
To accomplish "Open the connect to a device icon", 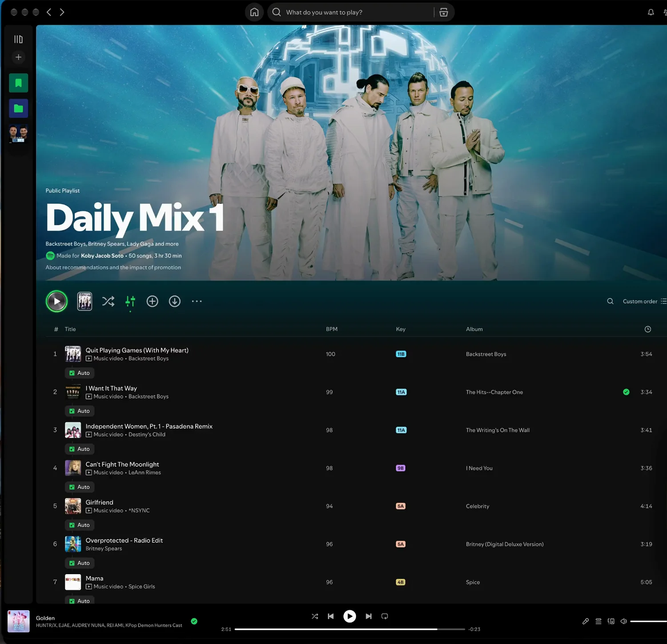I will pyautogui.click(x=611, y=621).
